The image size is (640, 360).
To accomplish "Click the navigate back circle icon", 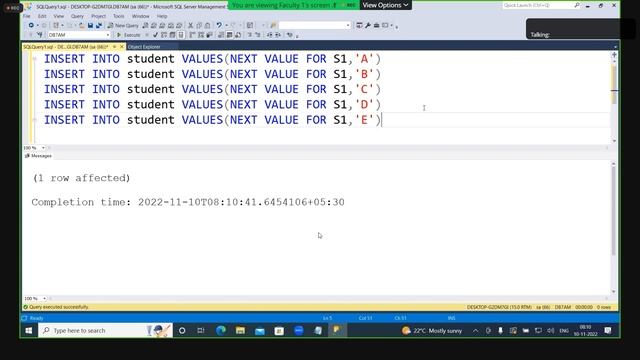I will tap(31, 25).
